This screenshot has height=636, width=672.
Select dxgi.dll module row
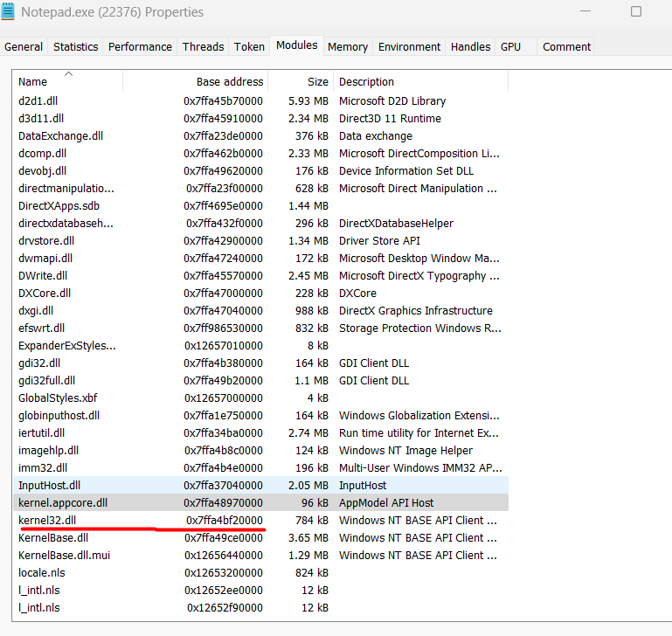[261, 311]
